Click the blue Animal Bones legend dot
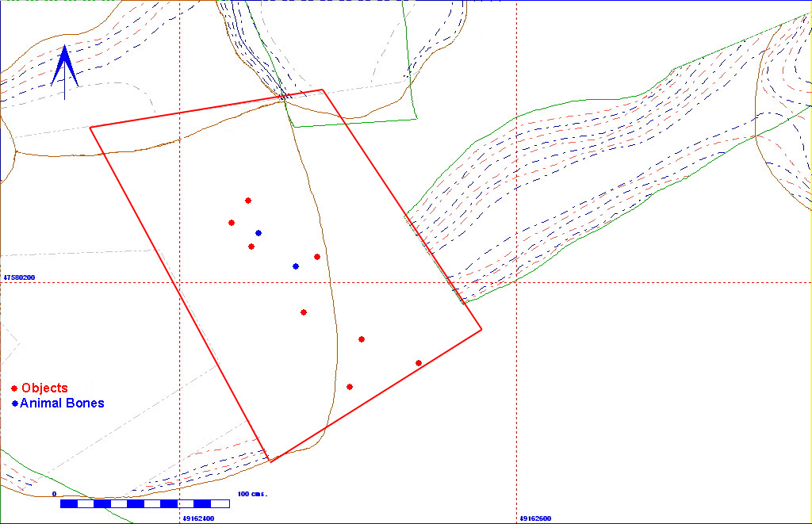 (15, 404)
